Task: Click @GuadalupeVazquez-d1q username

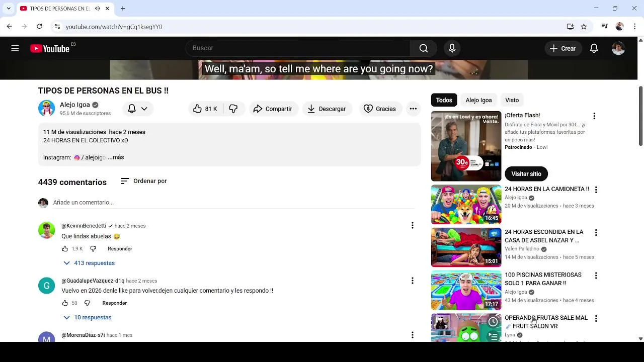Action: pyautogui.click(x=93, y=281)
